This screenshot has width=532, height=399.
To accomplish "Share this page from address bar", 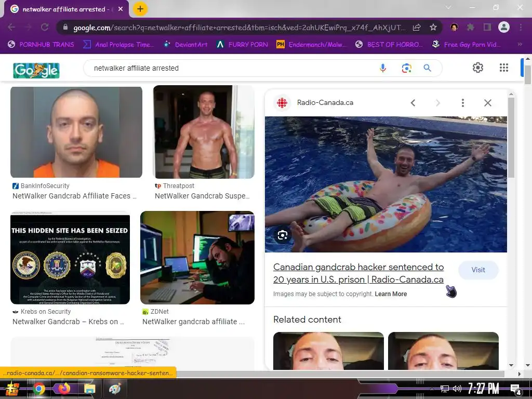I will tap(417, 27).
